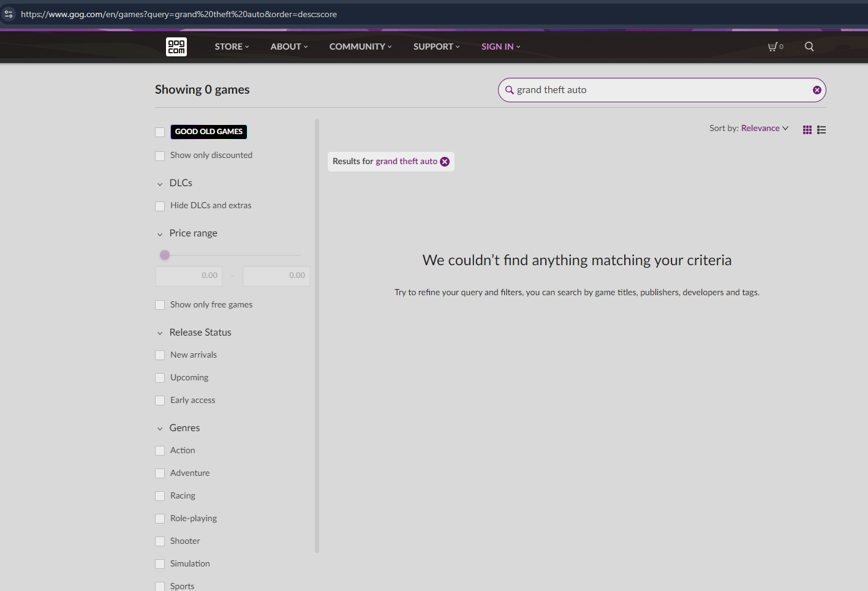This screenshot has height=591, width=868.
Task: Open the COMMUNITY menu
Action: (360, 47)
